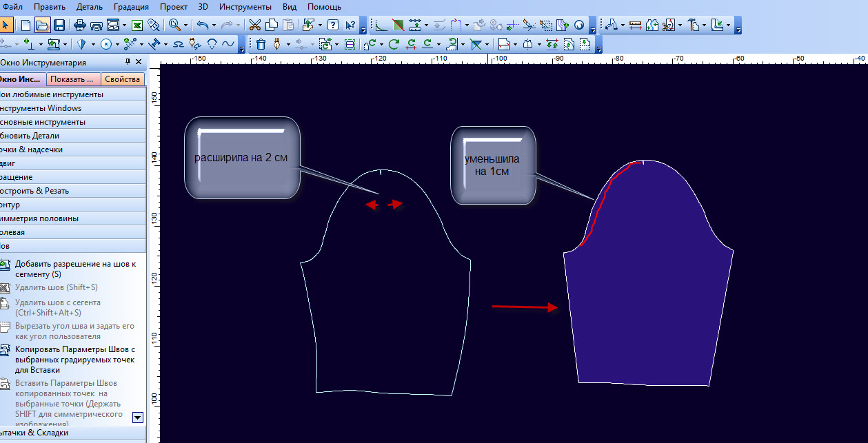Viewport: 868px width, 443px height.
Task: Open the dropdown arrow beside the zoom magnifier
Action: click(x=186, y=25)
